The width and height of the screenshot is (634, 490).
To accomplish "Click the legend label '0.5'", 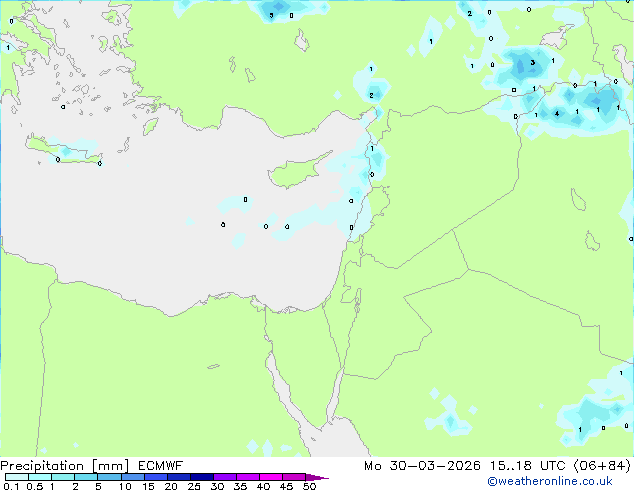I will (x=34, y=486).
